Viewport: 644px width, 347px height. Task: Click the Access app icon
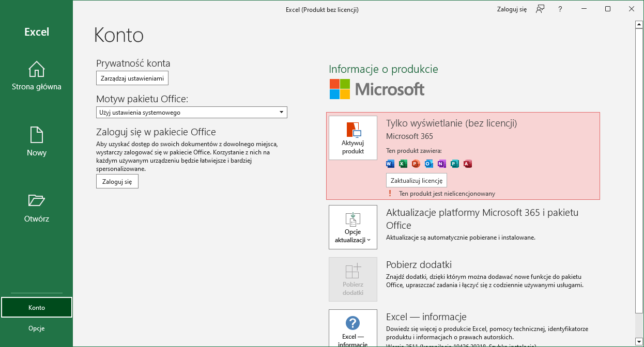(x=468, y=164)
